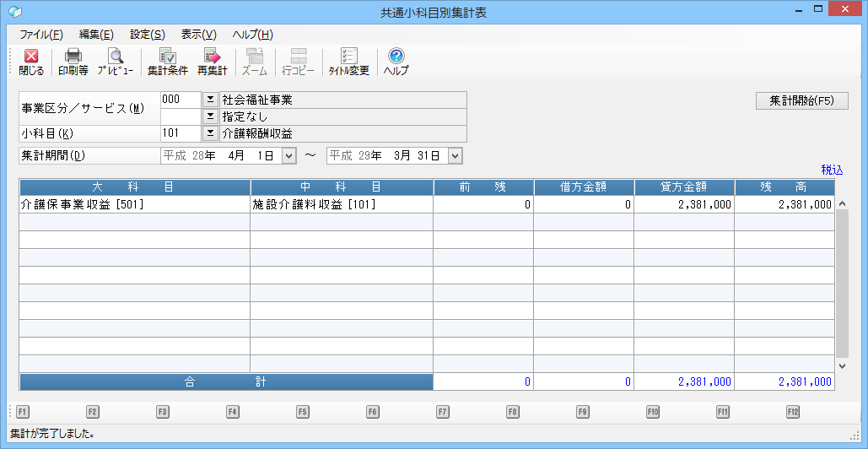
Task: Click the 閉じる (Close) toolbar icon
Action: pyautogui.click(x=31, y=62)
